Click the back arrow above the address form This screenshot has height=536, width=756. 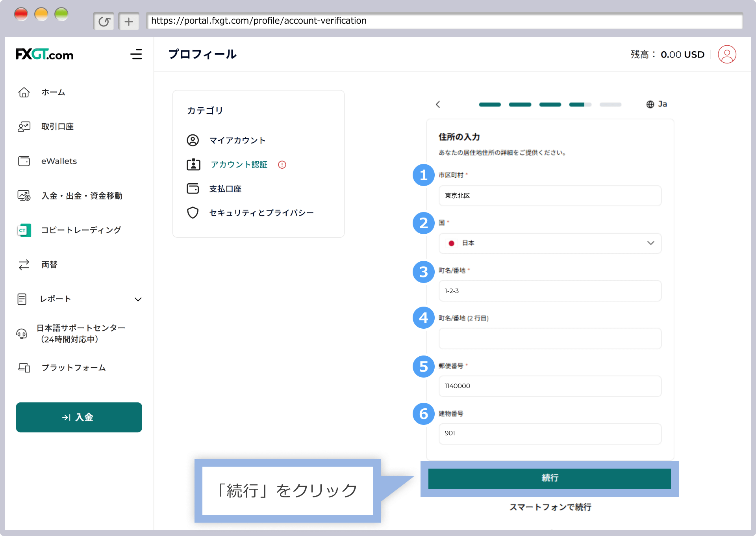click(438, 104)
